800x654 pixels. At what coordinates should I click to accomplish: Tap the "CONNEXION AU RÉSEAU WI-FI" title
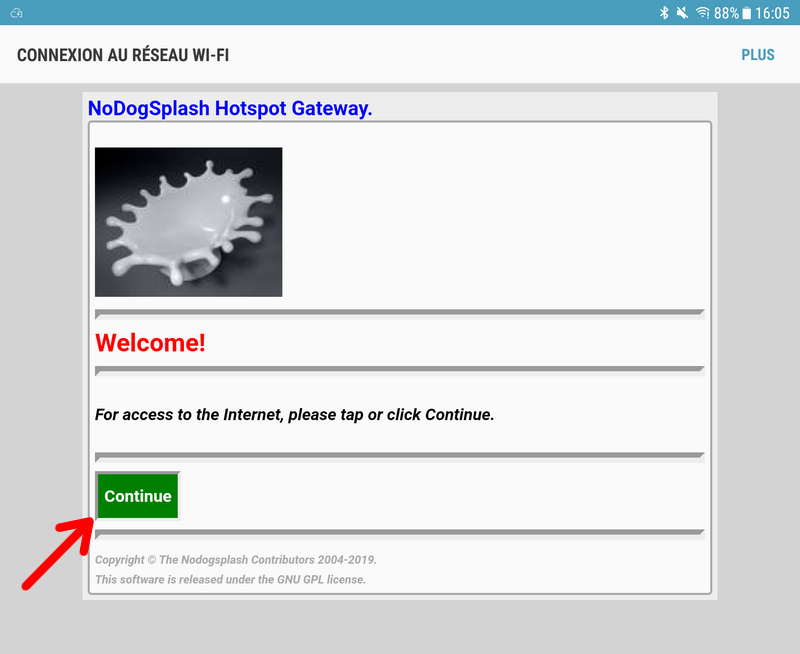click(x=123, y=55)
